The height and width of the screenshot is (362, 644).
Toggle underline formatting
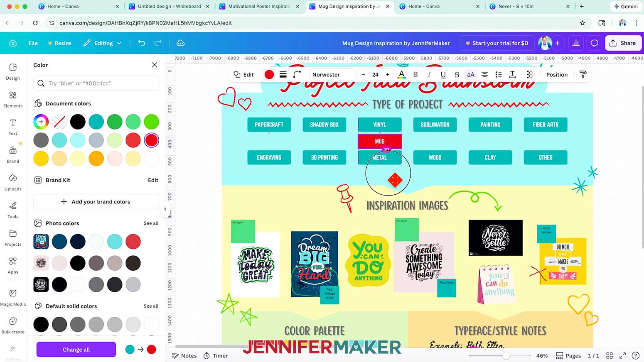(443, 75)
